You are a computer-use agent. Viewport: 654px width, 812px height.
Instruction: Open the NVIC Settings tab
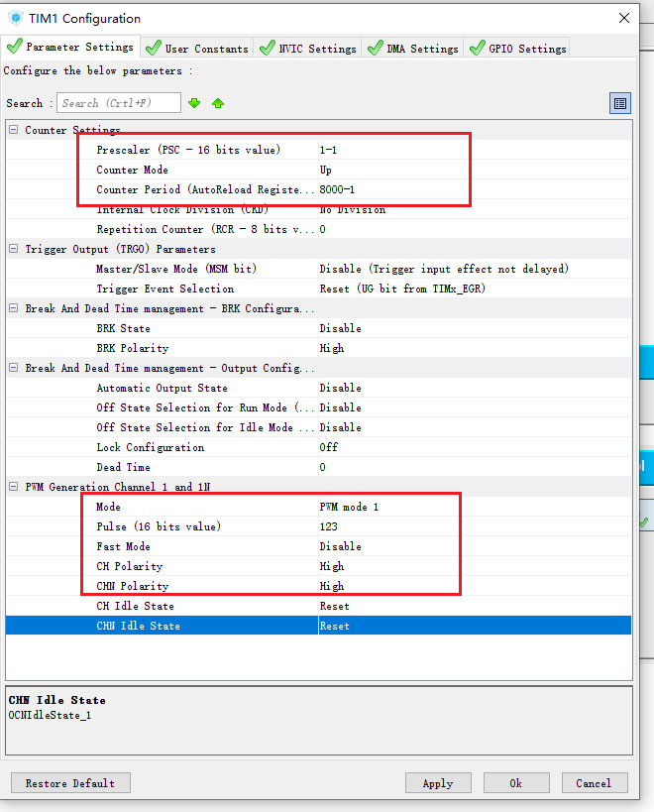click(x=308, y=49)
